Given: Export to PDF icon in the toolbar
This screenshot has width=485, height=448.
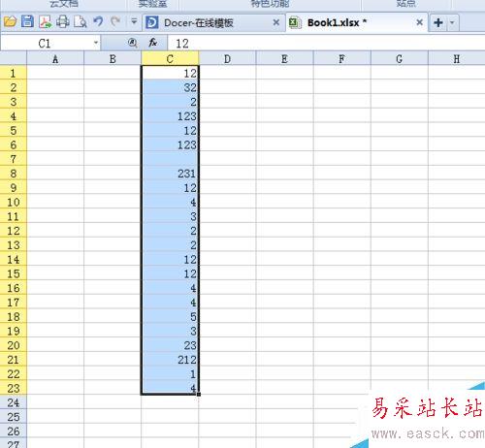Looking at the screenshot, I should 45,22.
